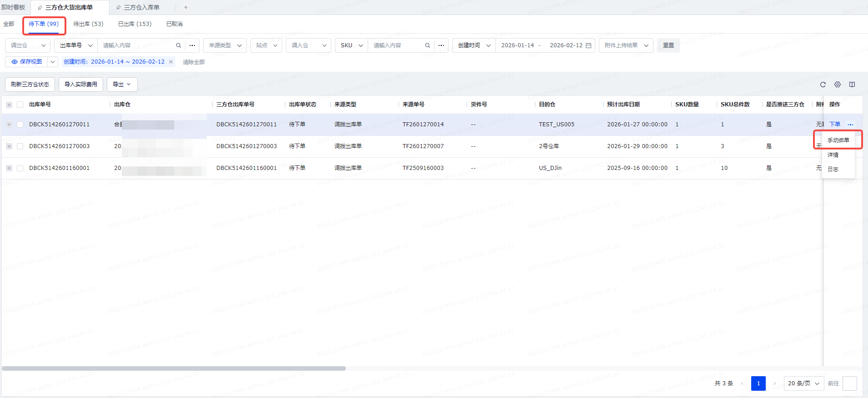Remove the 创建时间 filter tag
The image size is (868, 398).
pyautogui.click(x=171, y=62)
